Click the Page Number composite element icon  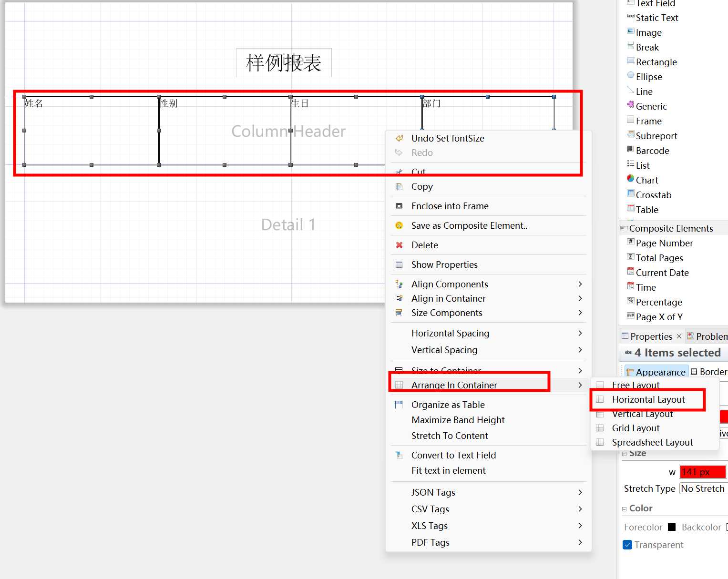(630, 242)
